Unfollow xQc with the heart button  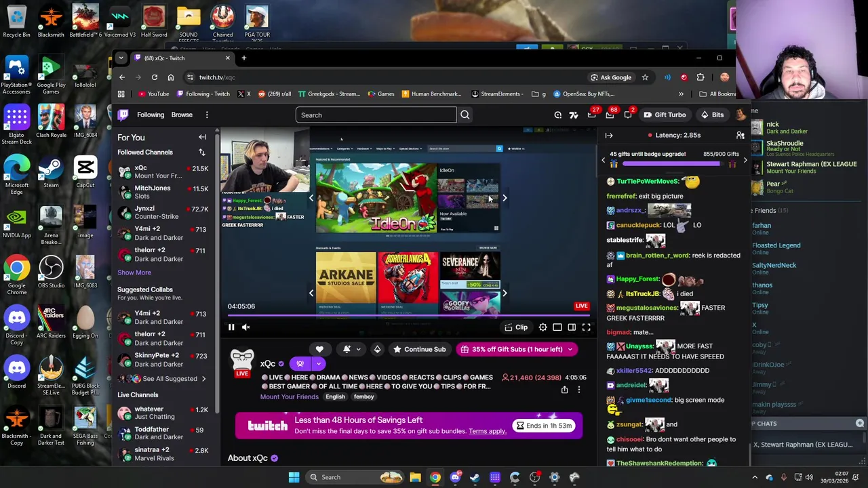(x=319, y=349)
